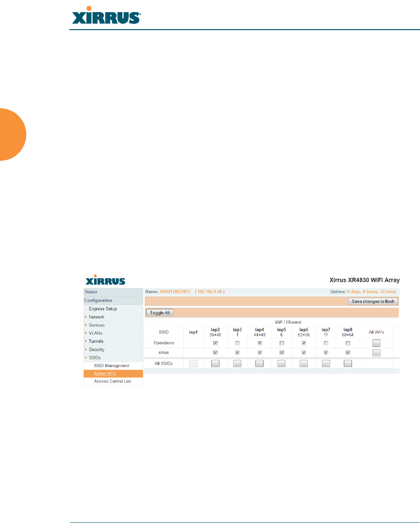Uncheck xirrus SSID on iap2

215,352
